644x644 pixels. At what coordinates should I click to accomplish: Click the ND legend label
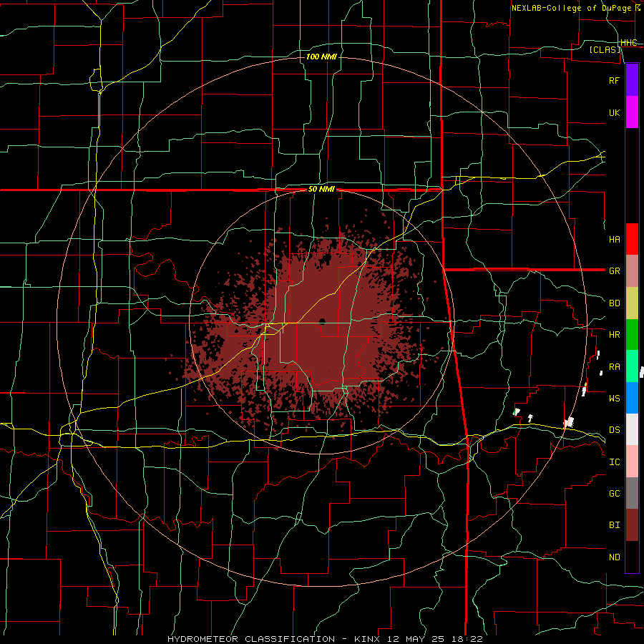[x=615, y=557]
